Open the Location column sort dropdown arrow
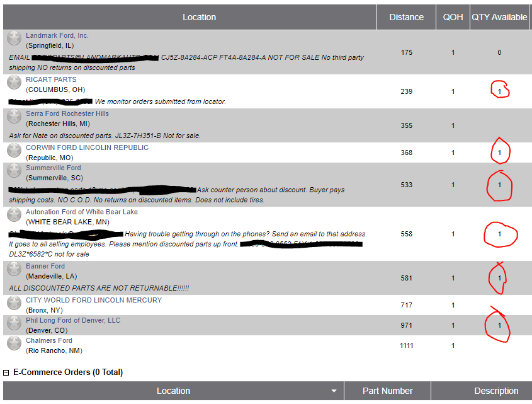This screenshot has height=404, width=532. pyautogui.click(x=334, y=391)
